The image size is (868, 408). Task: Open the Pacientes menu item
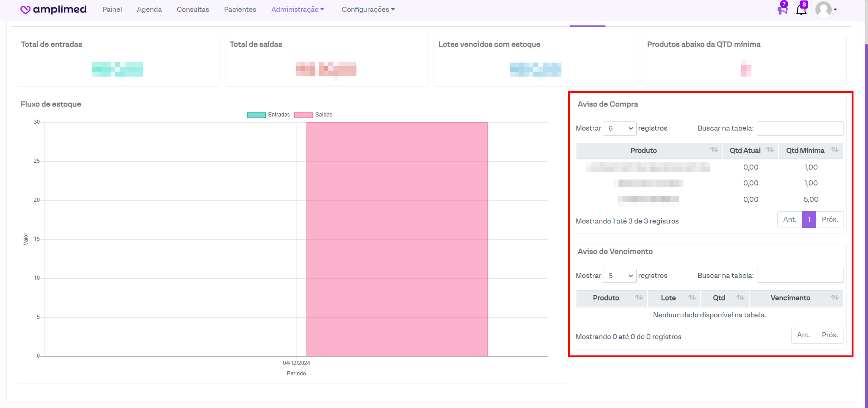click(x=240, y=10)
